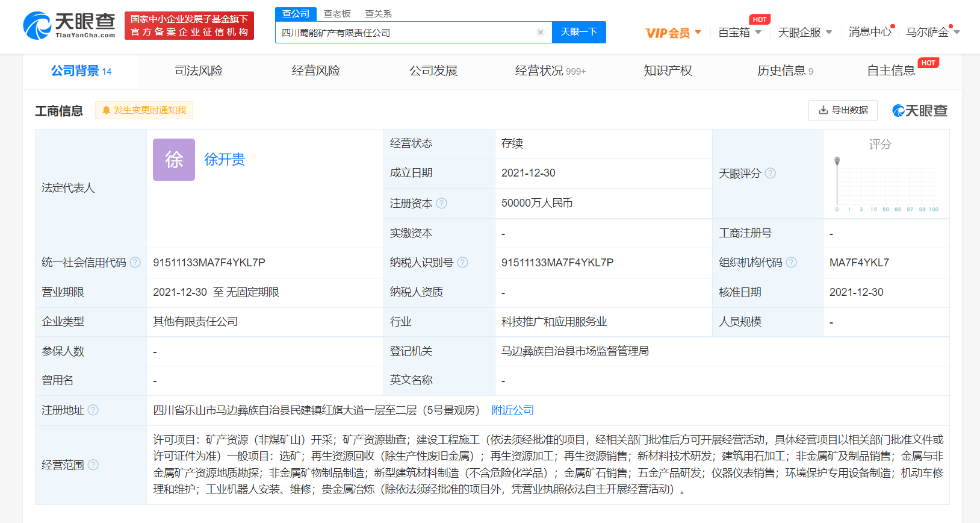Screen dimensions: 980x523
Task: Click help icon beside 纳税人识别号
Action: point(462,263)
